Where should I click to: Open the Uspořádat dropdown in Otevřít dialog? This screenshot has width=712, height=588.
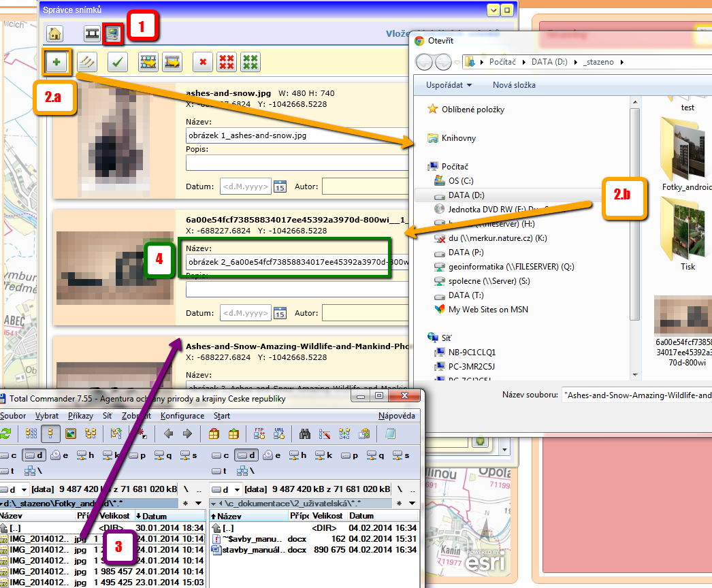(x=449, y=85)
